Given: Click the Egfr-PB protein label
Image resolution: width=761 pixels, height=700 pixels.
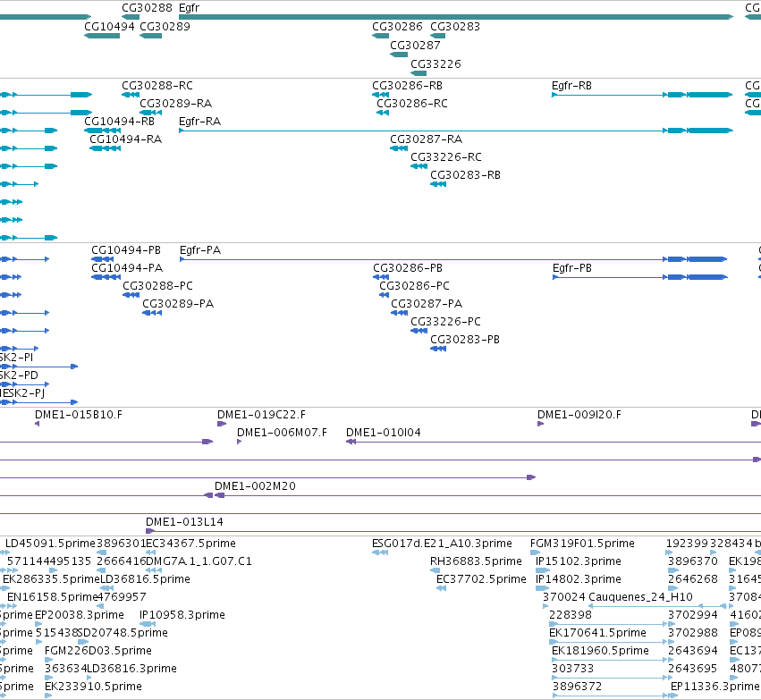Looking at the screenshot, I should (571, 269).
